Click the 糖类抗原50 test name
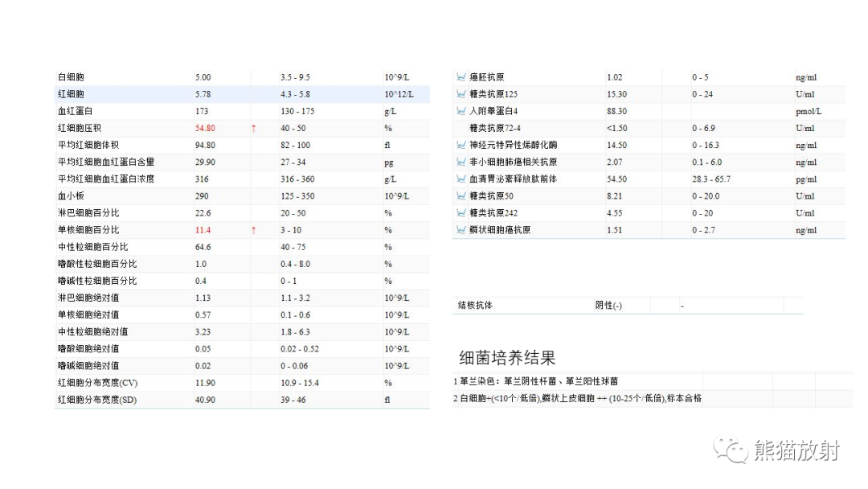Screen dimensions: 868x489 (x=491, y=196)
